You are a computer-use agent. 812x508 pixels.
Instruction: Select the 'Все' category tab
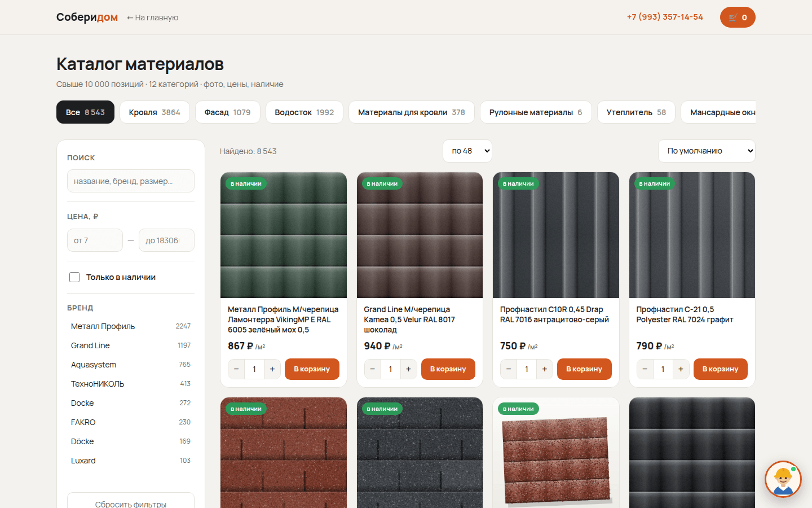pos(85,112)
